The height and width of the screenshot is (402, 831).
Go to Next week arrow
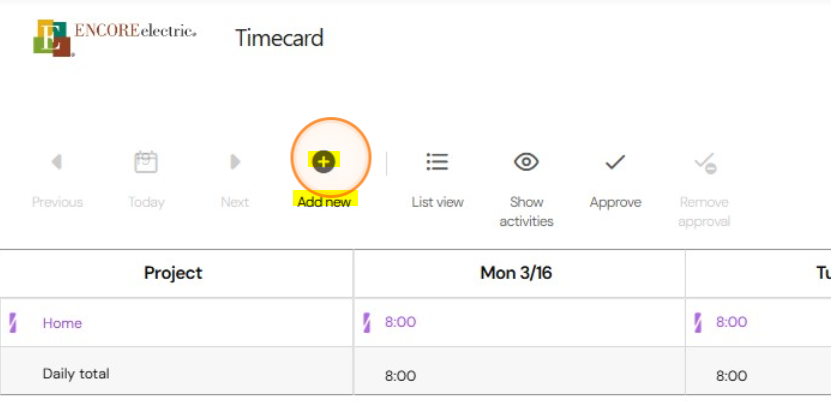[235, 162]
